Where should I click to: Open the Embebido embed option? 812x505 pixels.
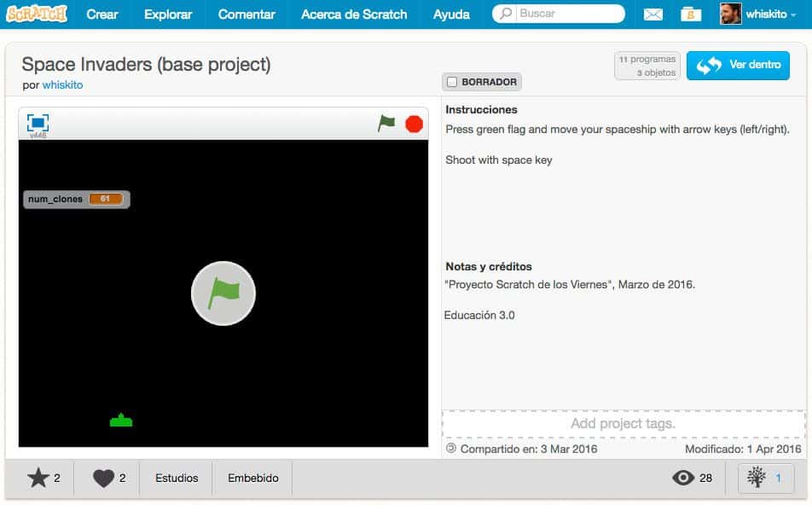252,478
